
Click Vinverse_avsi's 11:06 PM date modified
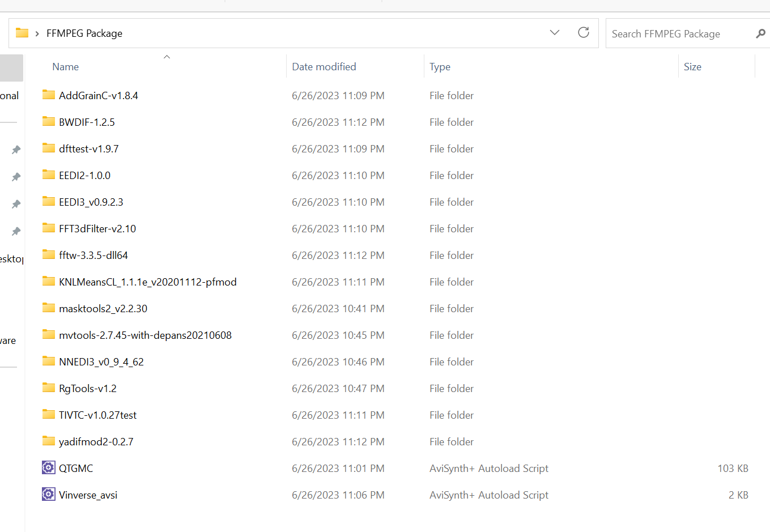(338, 495)
